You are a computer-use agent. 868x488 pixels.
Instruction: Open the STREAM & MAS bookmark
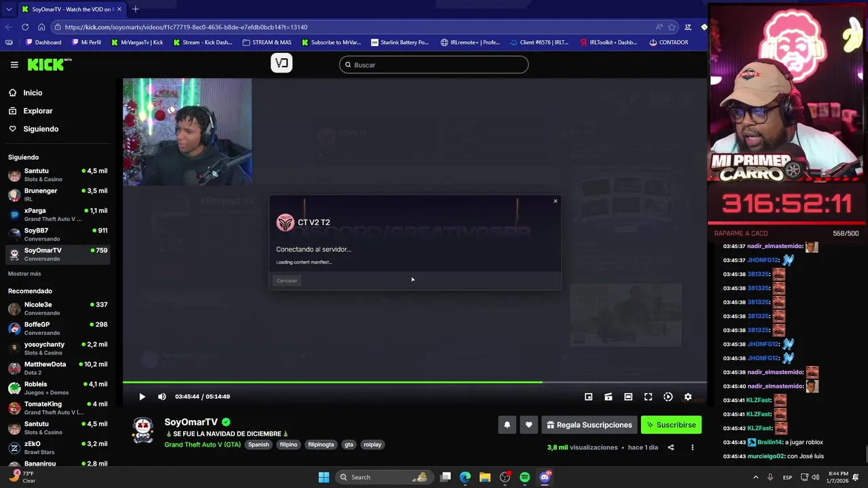click(x=266, y=42)
